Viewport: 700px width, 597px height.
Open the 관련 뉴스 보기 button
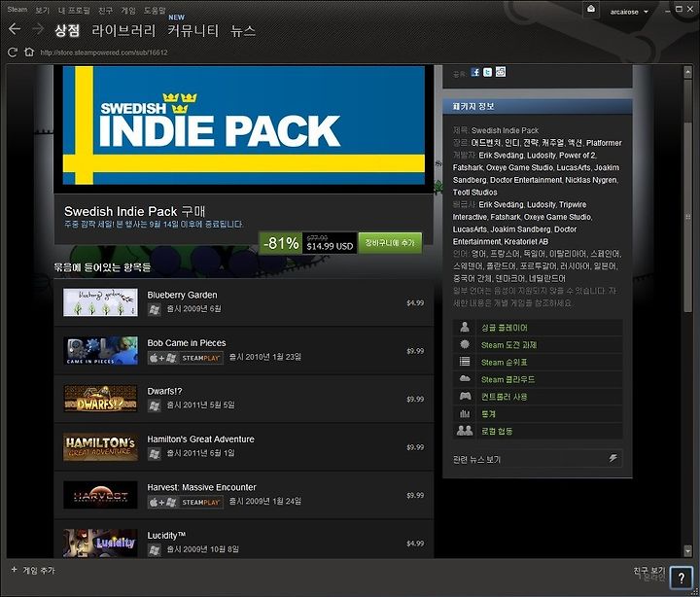(x=537, y=459)
